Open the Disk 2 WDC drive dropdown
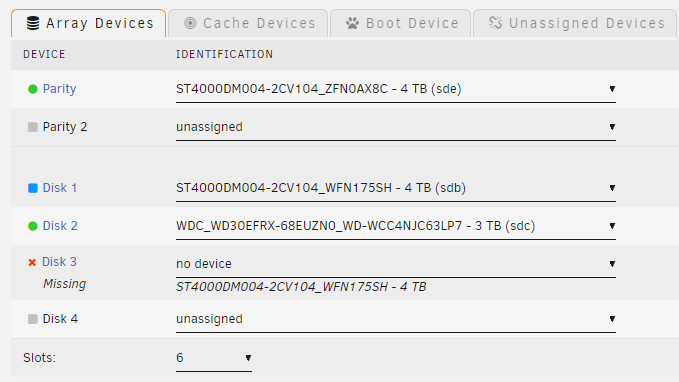The image size is (679, 382). 396,226
